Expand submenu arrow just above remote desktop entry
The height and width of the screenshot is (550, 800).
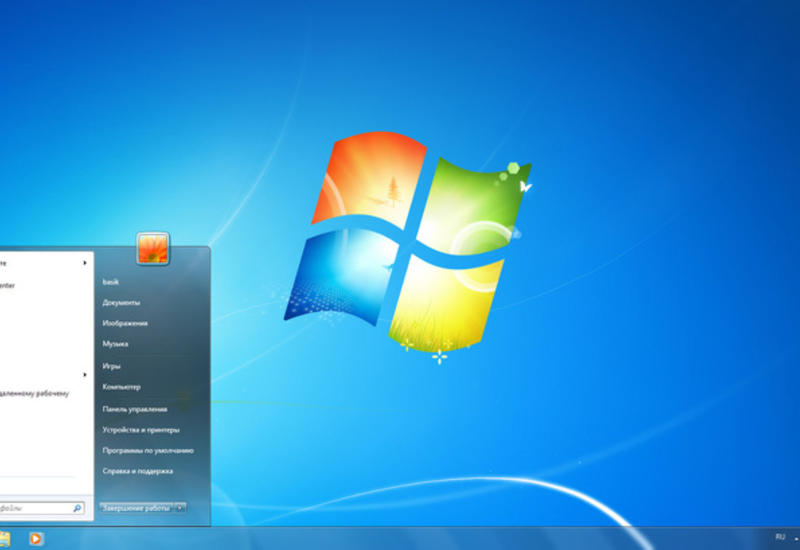pos(85,374)
